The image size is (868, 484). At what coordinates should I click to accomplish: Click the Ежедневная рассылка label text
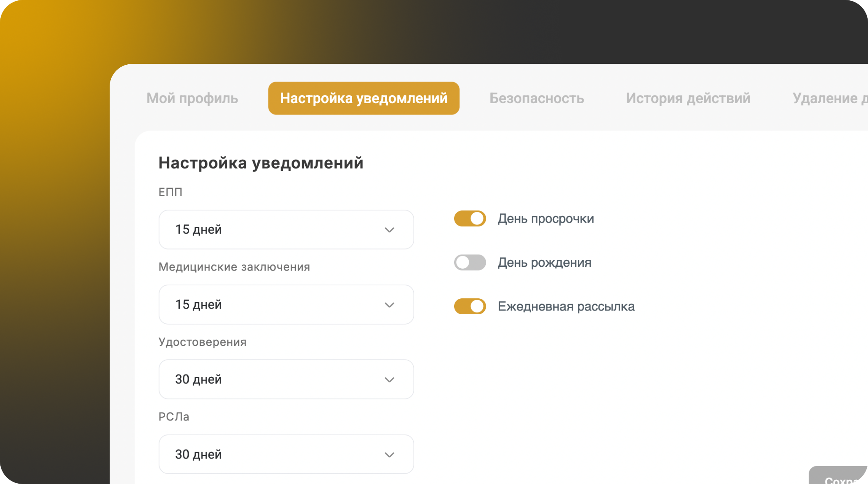(566, 307)
